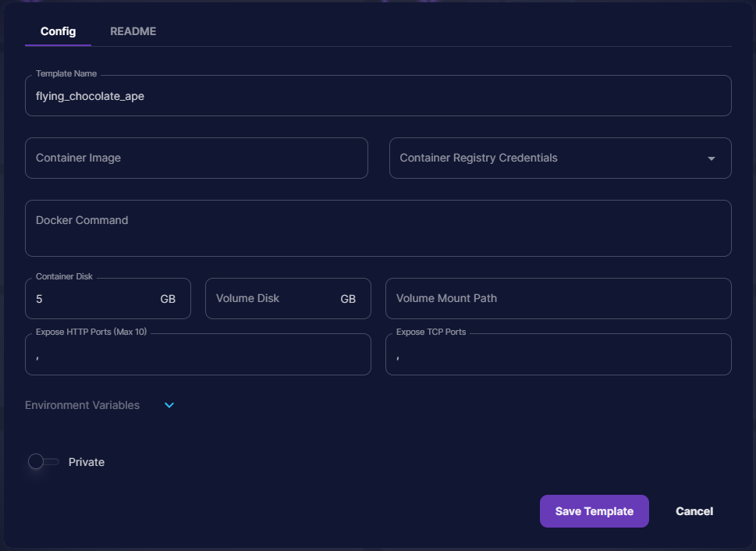Toggle the Private switch

click(44, 462)
